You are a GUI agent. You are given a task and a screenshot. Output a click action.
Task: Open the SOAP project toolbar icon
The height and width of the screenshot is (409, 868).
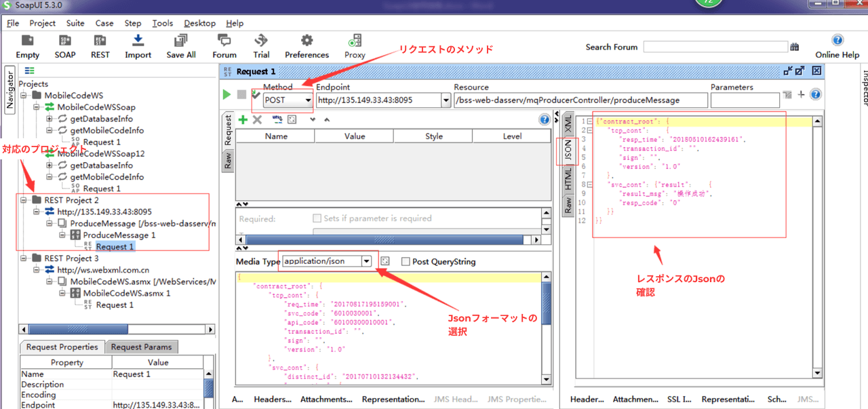pos(65,41)
